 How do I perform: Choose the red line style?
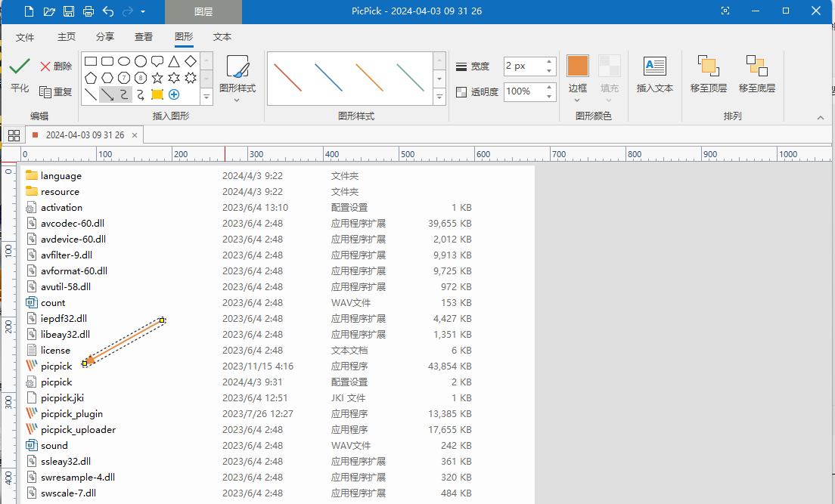coord(287,78)
